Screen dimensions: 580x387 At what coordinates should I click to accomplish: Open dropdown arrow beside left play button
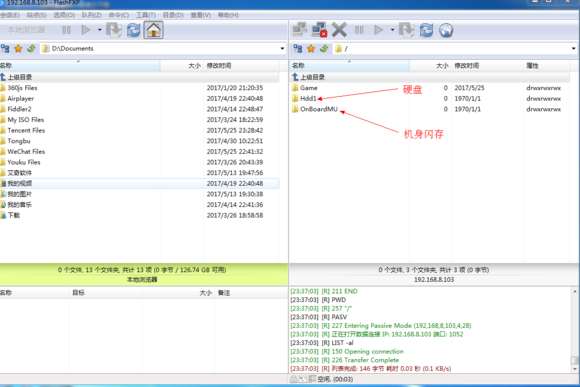100,30
